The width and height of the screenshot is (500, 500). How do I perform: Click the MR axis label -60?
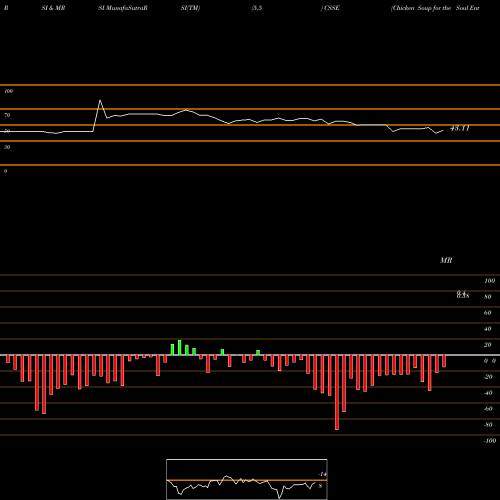coord(488,409)
